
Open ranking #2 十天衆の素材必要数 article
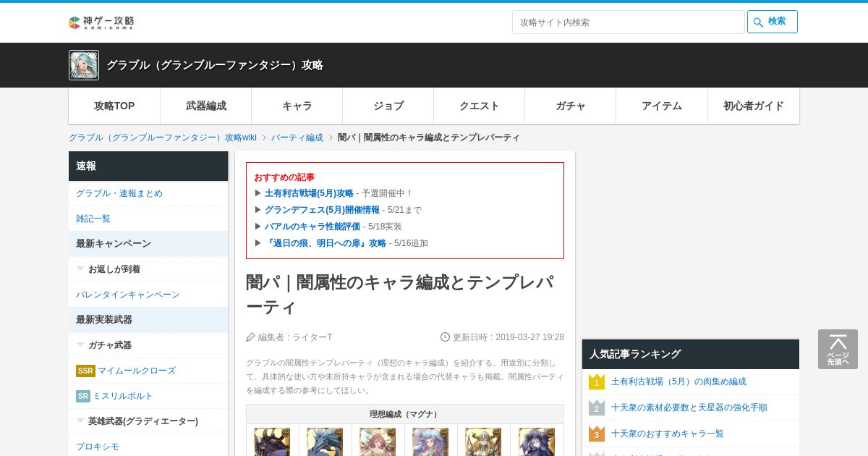pyautogui.click(x=689, y=408)
